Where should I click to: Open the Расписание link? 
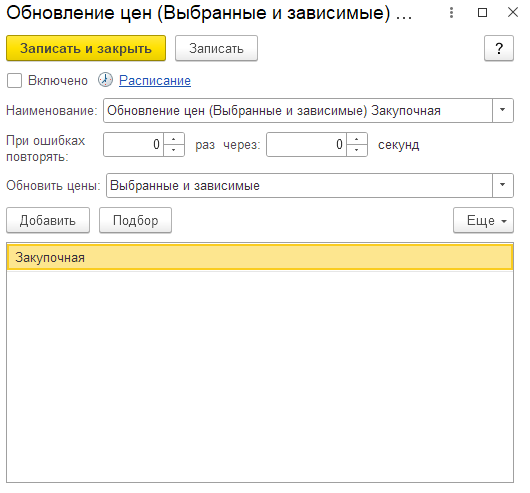tap(155, 80)
